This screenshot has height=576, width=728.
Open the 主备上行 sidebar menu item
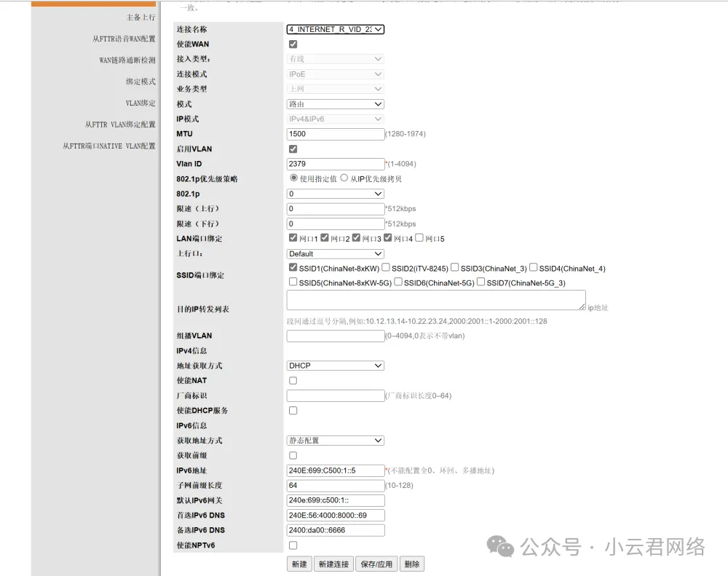(x=141, y=17)
